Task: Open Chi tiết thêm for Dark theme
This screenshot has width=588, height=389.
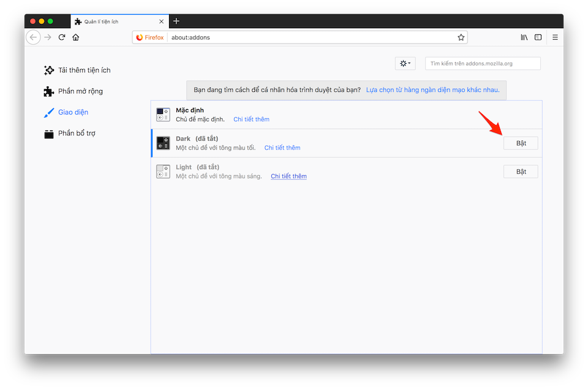Action: pos(282,148)
